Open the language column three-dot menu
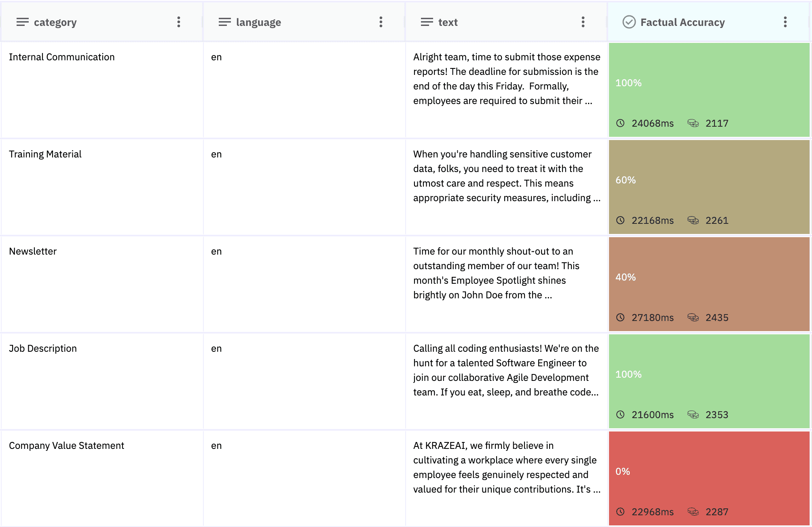The width and height of the screenshot is (812, 527). [381, 22]
